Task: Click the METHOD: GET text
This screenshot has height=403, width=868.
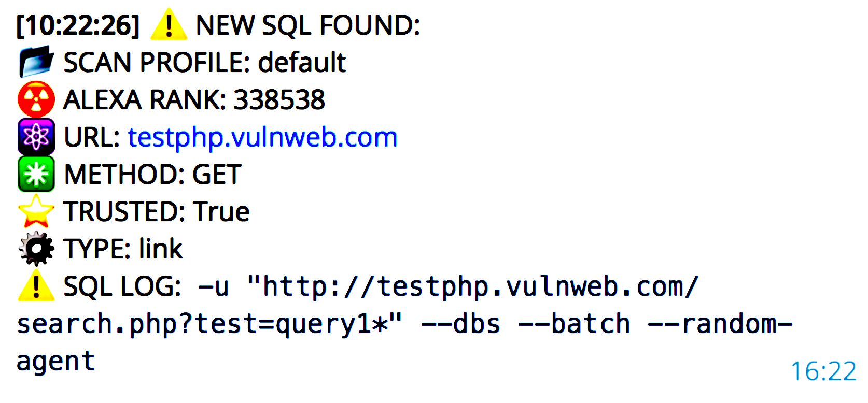Action: click(x=152, y=175)
